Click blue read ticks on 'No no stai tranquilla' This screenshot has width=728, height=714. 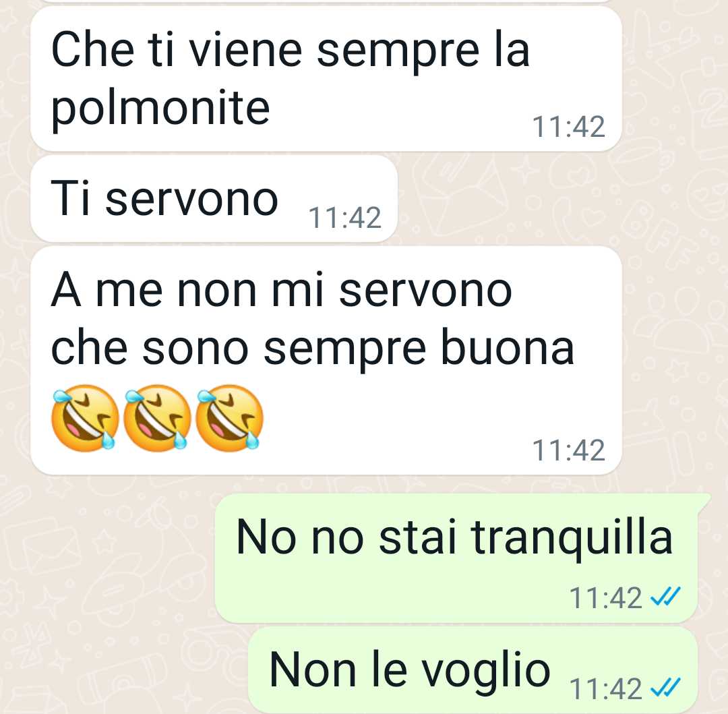(x=665, y=597)
